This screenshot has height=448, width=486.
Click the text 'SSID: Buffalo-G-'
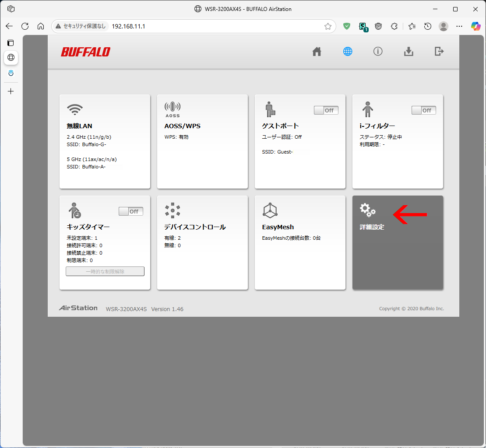click(x=87, y=144)
